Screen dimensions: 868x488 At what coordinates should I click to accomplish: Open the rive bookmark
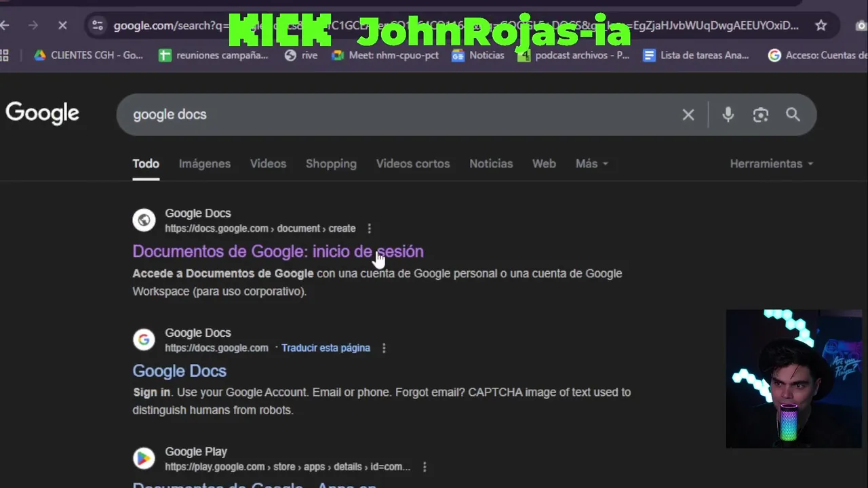coord(301,55)
